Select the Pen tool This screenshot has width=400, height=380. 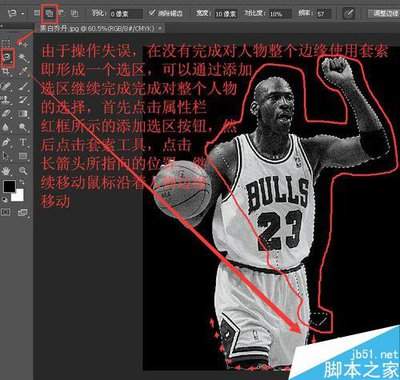(x=6, y=142)
